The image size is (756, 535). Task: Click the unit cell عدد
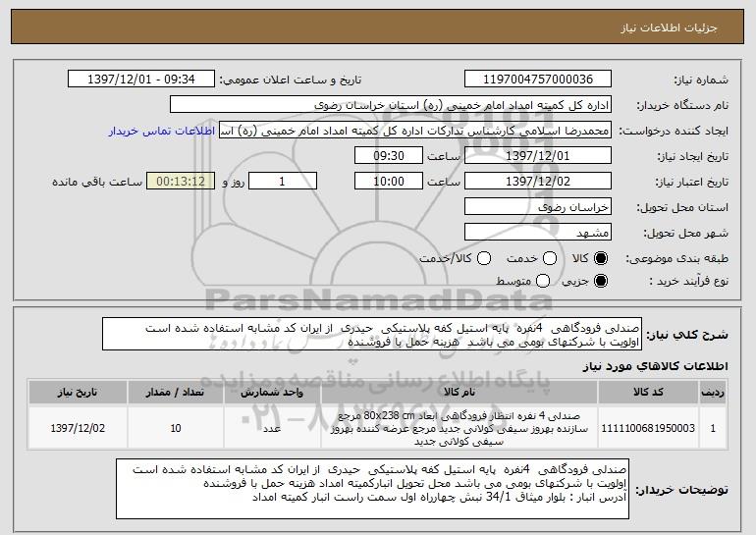(272, 428)
